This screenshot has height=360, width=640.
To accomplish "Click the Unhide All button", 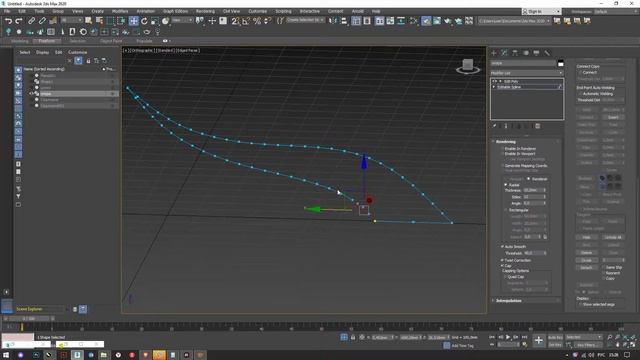I will (x=613, y=237).
